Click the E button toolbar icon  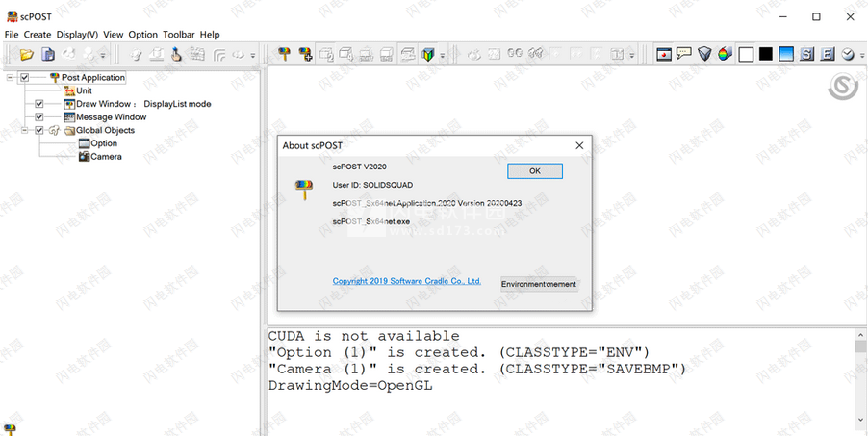coord(827,54)
